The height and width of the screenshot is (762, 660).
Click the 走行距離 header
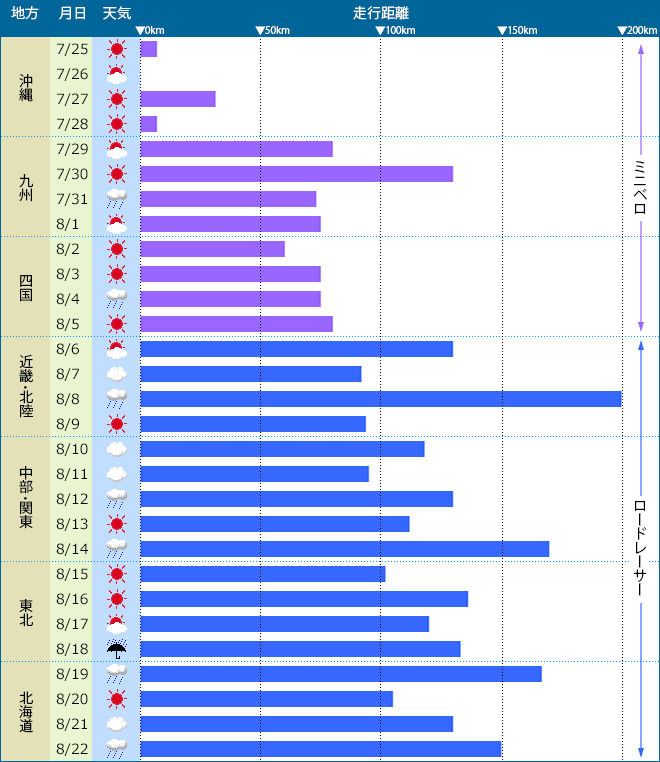[x=381, y=13]
